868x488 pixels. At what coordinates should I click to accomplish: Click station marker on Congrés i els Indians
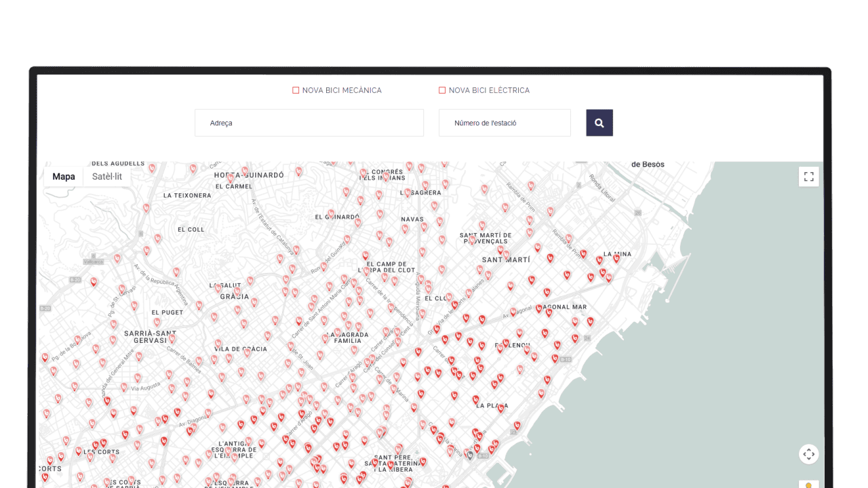(385, 176)
